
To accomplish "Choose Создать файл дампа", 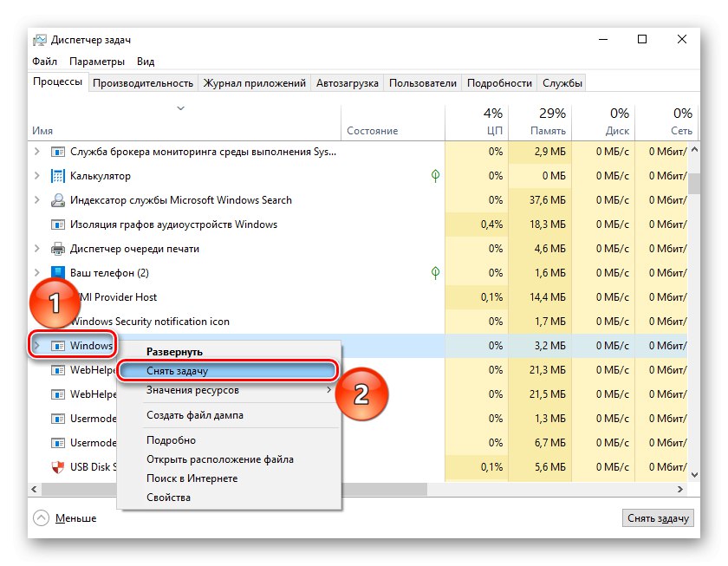I will coord(229,415).
